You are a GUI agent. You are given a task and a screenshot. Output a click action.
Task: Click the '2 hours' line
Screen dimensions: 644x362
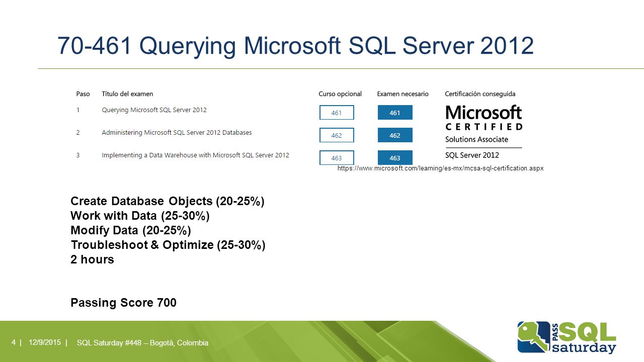92,259
